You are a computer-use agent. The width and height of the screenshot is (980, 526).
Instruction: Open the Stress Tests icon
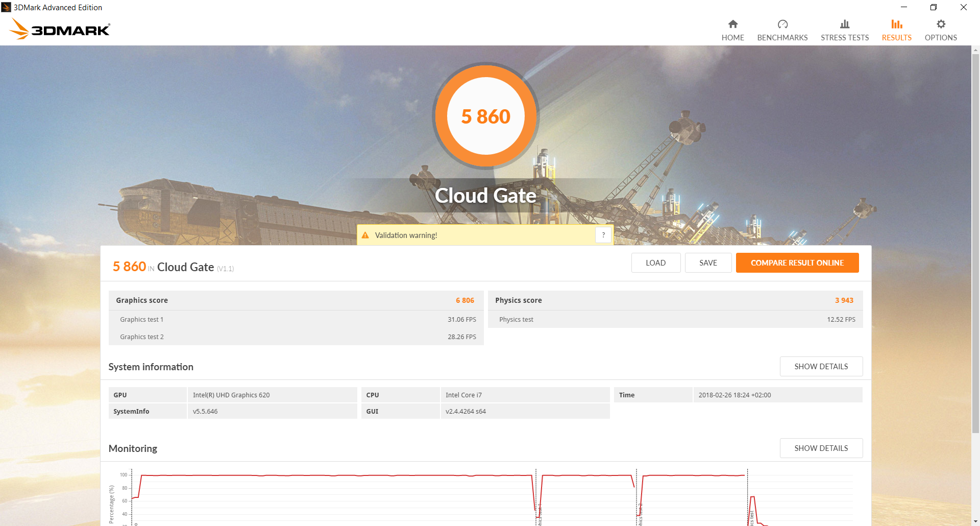click(x=845, y=24)
